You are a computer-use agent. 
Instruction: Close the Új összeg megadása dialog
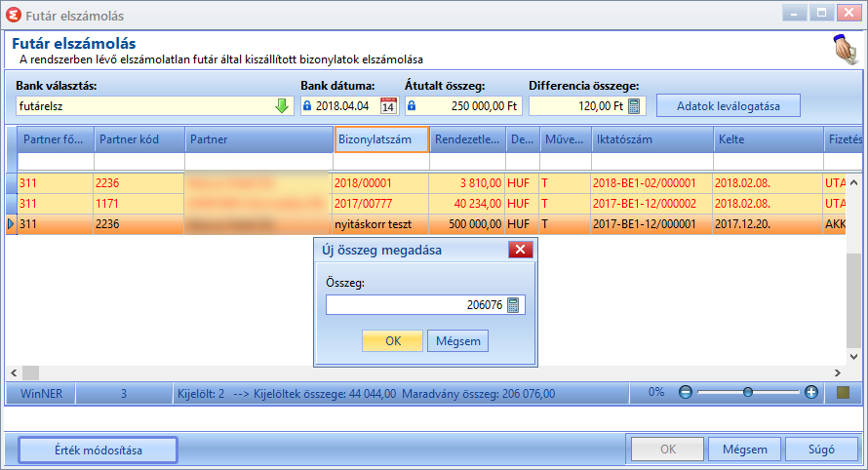(521, 250)
